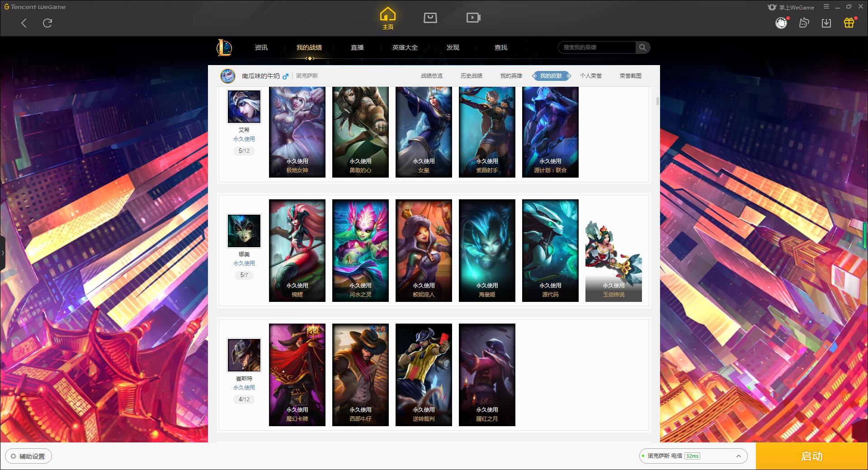Click the 32ms latency indicator
This screenshot has width=868, height=470.
(x=692, y=456)
